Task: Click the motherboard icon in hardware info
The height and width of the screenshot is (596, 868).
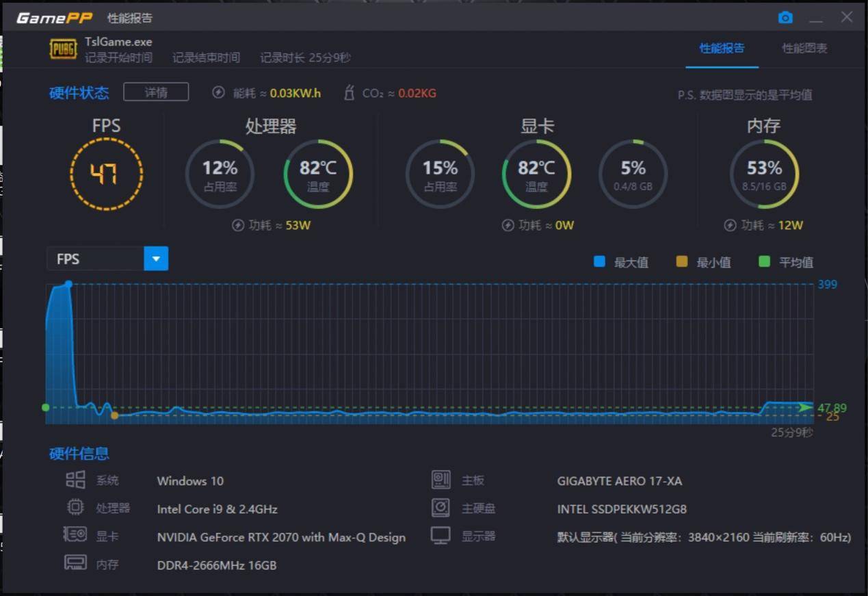Action: tap(441, 480)
